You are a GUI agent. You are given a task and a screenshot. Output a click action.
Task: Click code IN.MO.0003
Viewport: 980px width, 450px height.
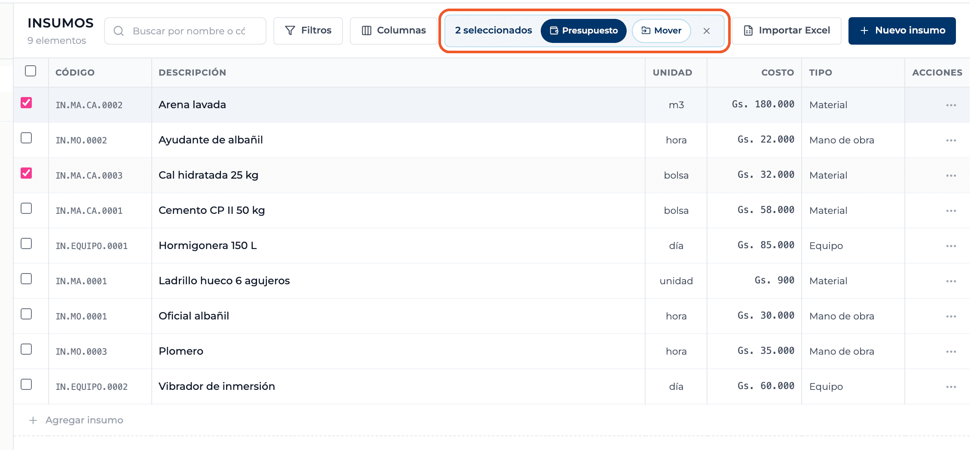(81, 352)
